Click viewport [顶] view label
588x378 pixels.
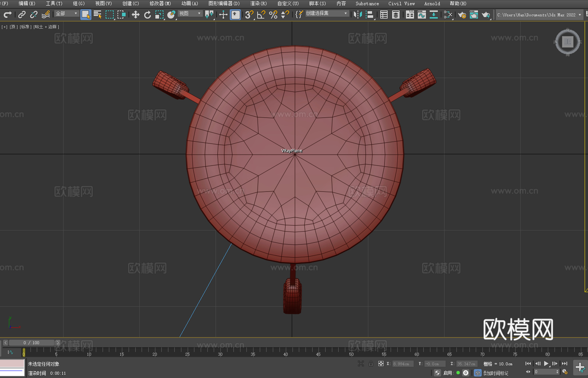click(14, 27)
